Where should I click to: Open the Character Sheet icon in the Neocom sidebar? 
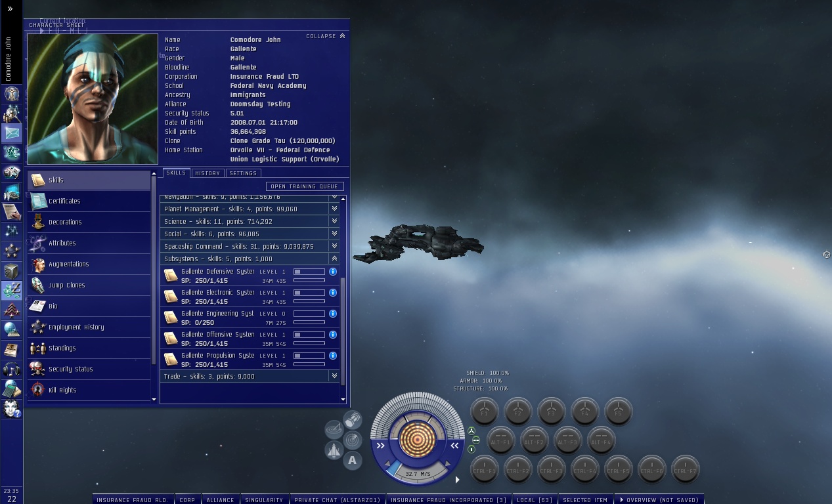[11, 93]
